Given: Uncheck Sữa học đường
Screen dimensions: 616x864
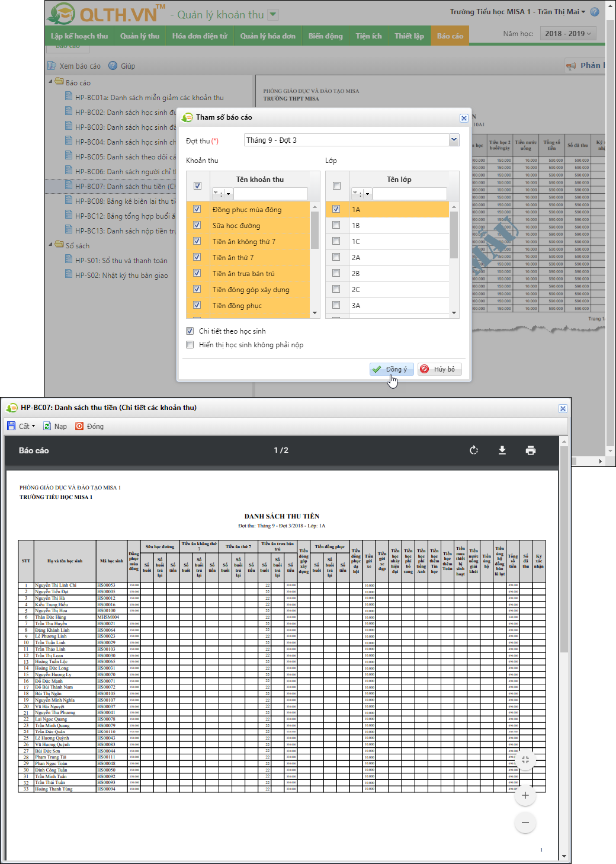Looking at the screenshot, I should point(197,225).
